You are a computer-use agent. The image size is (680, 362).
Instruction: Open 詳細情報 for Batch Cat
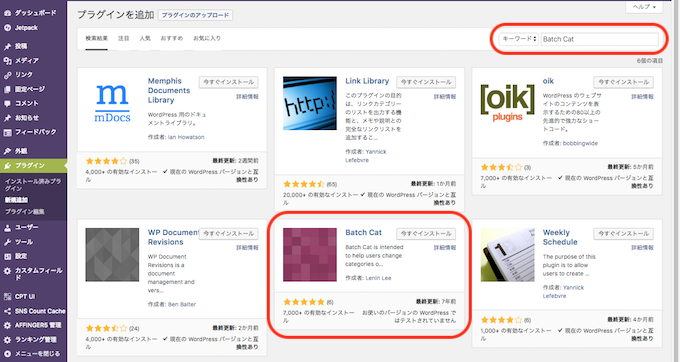(x=445, y=248)
